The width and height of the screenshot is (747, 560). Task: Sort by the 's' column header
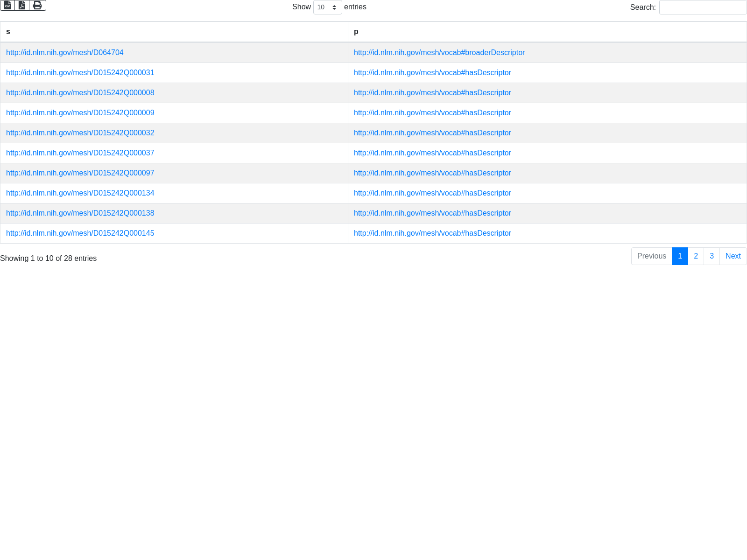(x=174, y=32)
